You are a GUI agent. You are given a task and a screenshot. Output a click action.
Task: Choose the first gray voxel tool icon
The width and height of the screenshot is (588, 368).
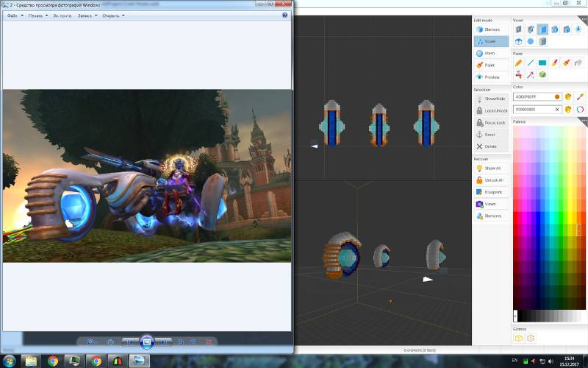click(x=519, y=29)
